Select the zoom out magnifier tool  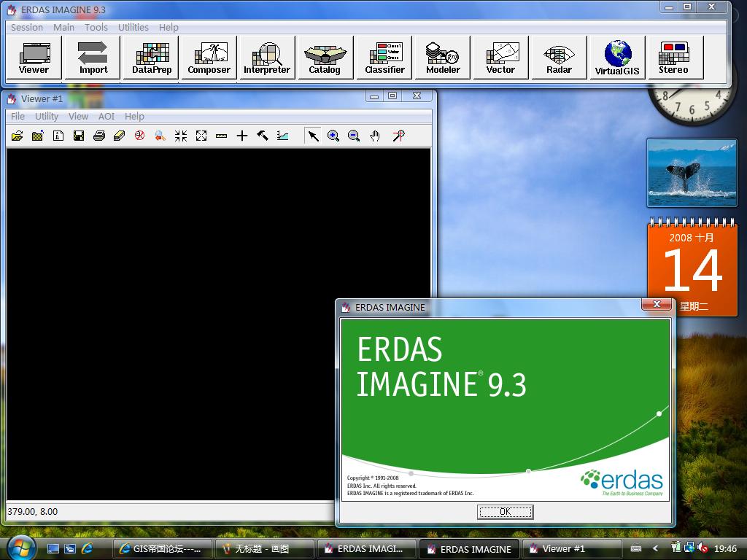tap(354, 136)
